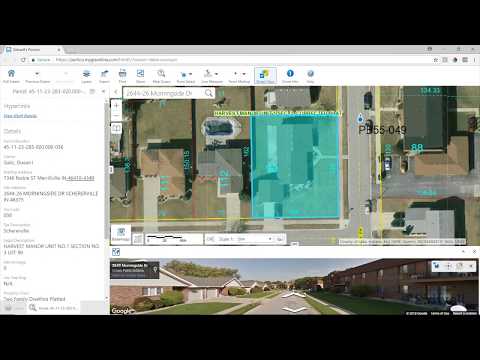Minimize the Street View panel
The image size is (480, 360).
pos(463,252)
